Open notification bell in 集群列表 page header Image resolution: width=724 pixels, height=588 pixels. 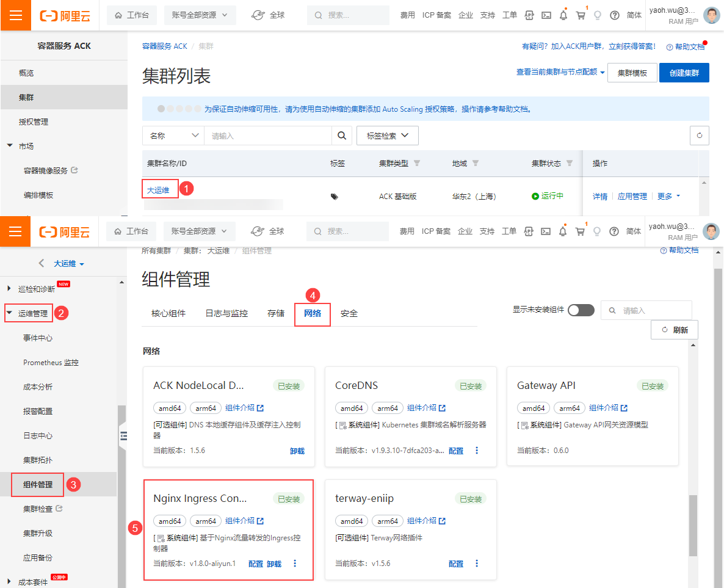[x=563, y=15]
